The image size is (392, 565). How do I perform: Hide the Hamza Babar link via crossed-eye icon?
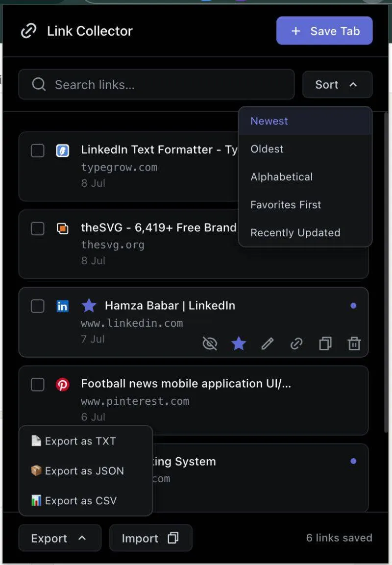coord(210,344)
